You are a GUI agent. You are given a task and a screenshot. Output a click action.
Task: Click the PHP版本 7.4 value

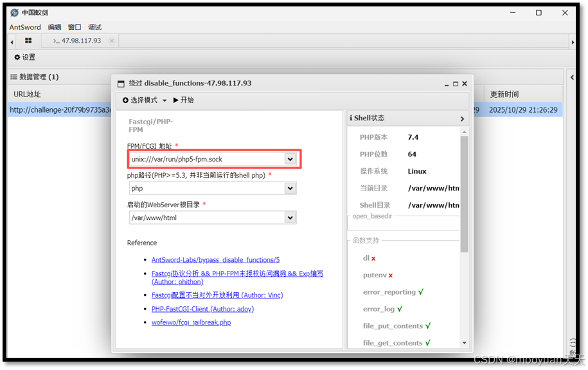click(413, 137)
